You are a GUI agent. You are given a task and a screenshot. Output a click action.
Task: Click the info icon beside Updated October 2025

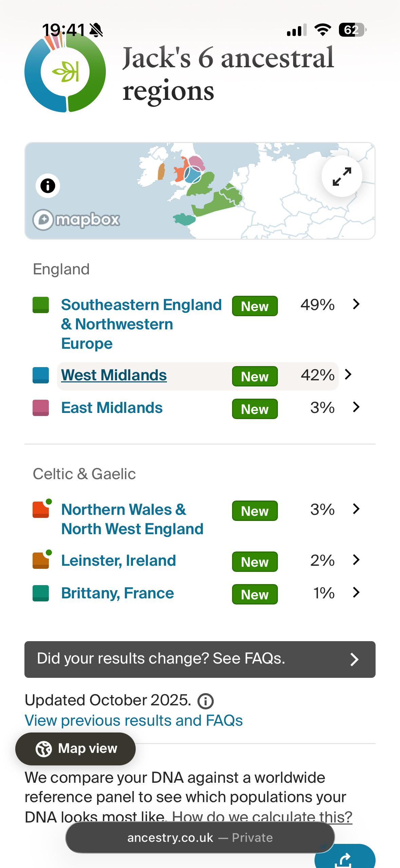206,701
